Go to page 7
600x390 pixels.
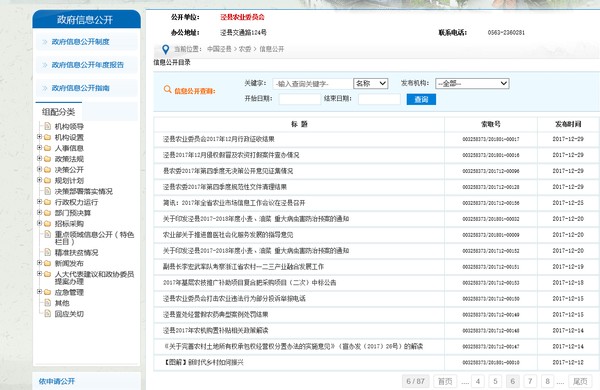530,381
